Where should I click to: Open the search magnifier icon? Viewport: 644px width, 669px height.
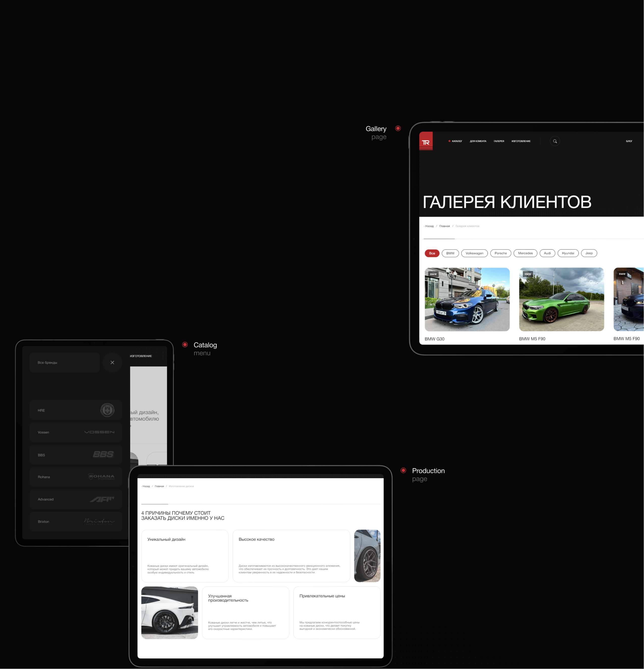coord(555,141)
